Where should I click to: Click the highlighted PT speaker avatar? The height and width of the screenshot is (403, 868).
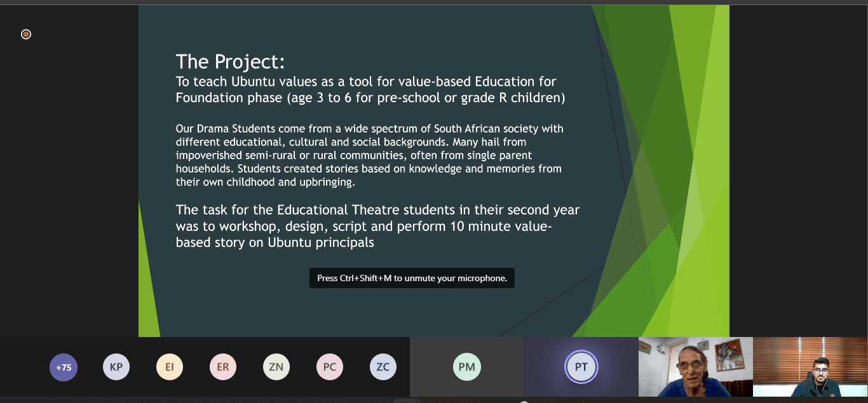tap(581, 367)
